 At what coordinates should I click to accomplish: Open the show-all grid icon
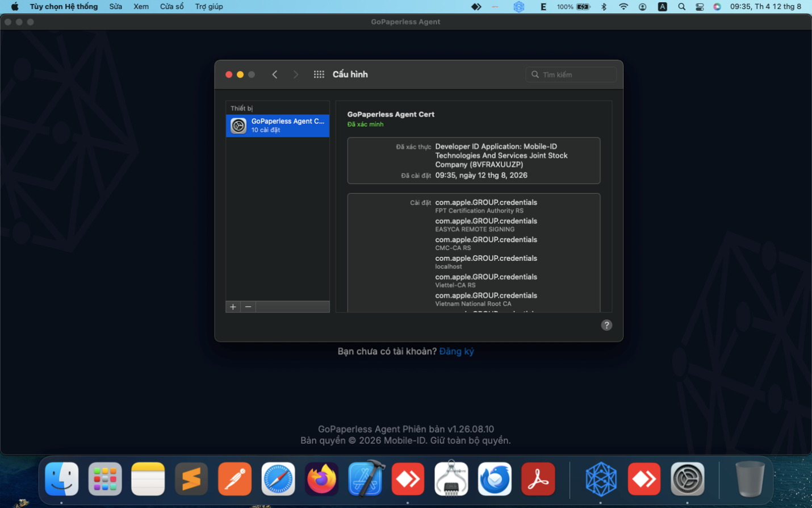(x=319, y=74)
